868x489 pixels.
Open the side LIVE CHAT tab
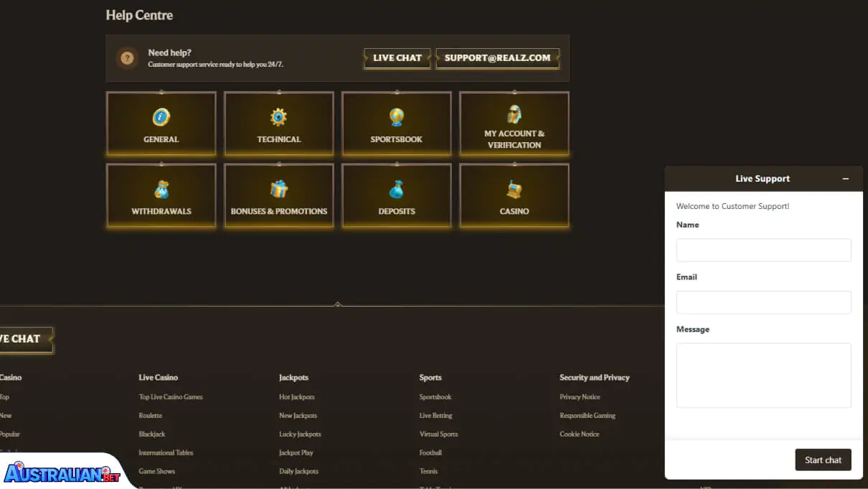(x=22, y=340)
